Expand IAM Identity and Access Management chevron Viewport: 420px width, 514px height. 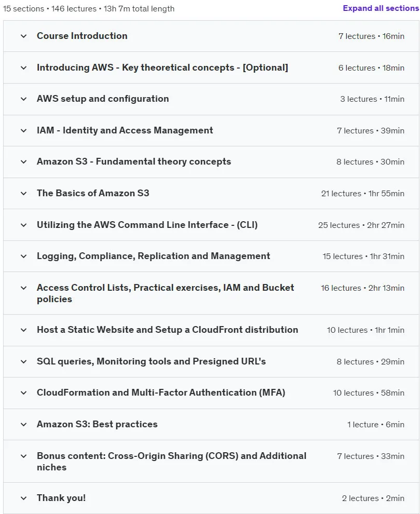pos(23,130)
